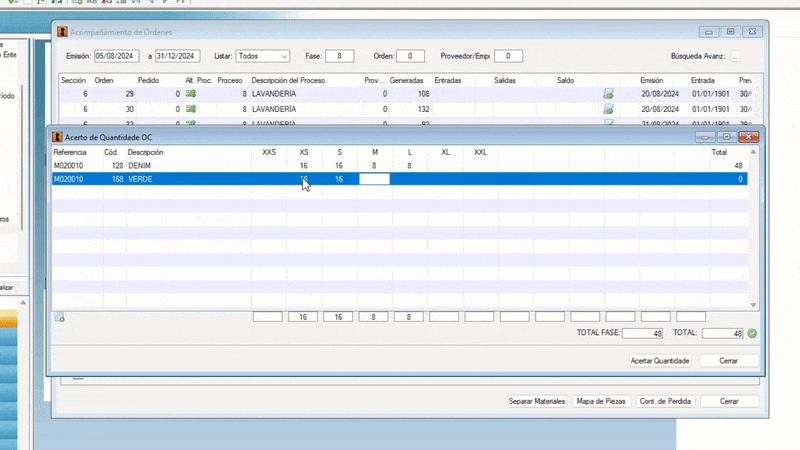Click the L total box under the grid

pos(408,317)
